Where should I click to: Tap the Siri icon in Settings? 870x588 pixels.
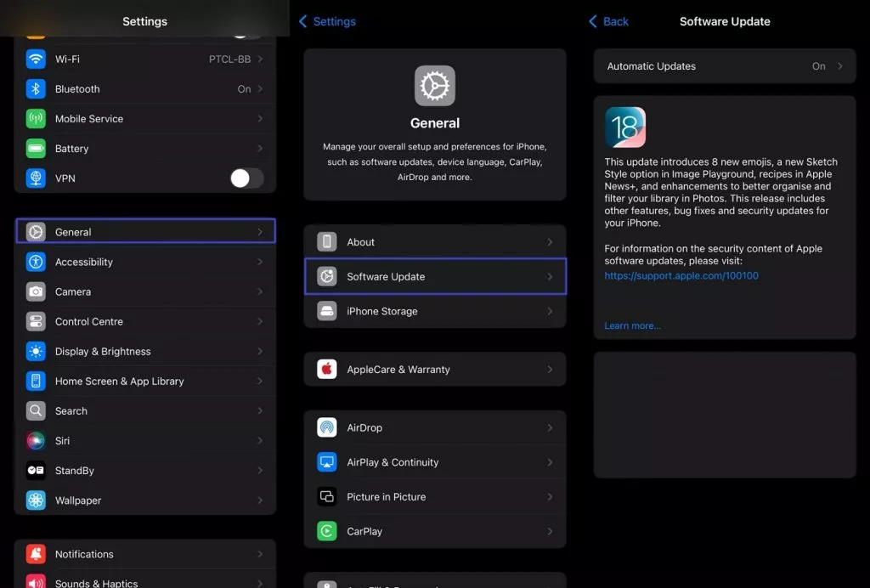pos(35,440)
